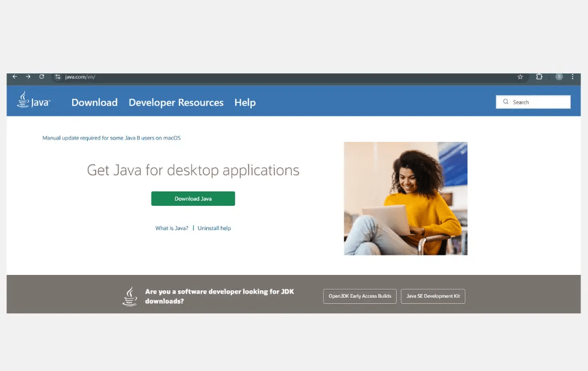Click the browser forward arrow

[x=28, y=76]
